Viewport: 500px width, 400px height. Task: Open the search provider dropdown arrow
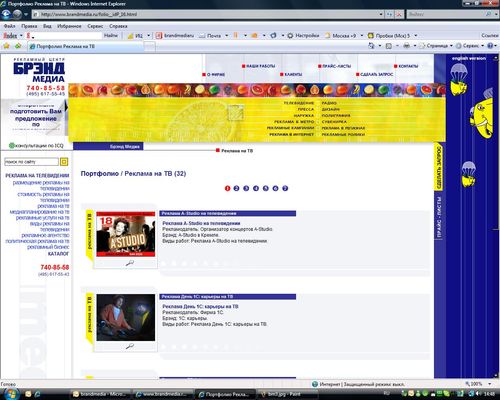(x=496, y=14)
